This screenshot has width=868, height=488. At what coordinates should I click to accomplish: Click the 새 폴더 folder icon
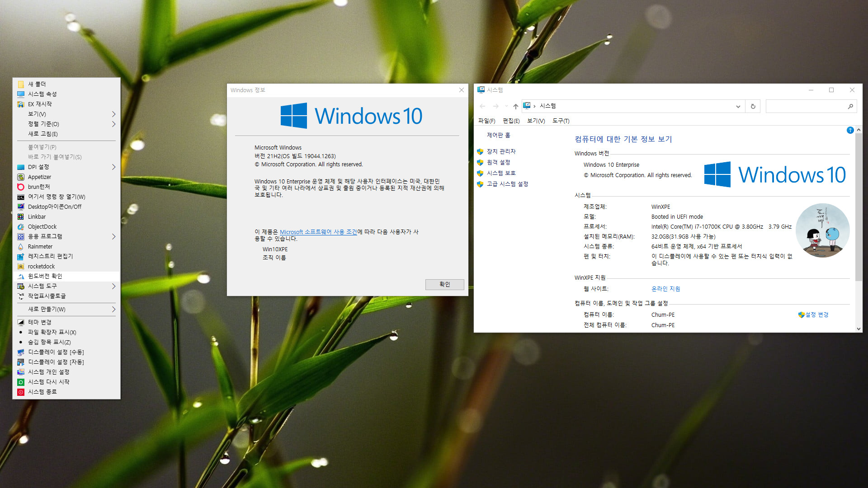(x=21, y=84)
